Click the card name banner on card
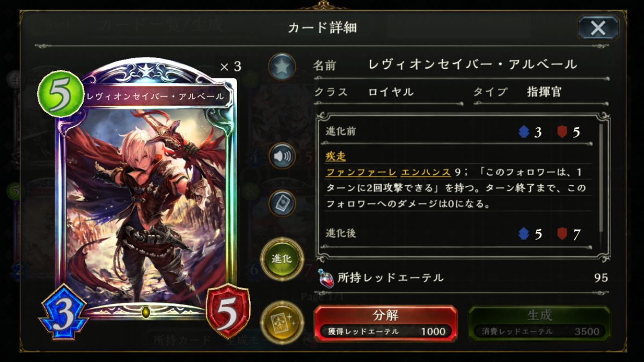This screenshot has width=644, height=362. coord(156,97)
